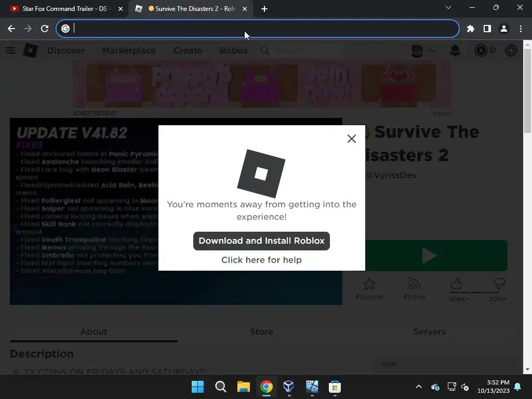The height and width of the screenshot is (399, 532).
Task: Select Survive The Disasters 2 browser tab
Action: click(x=192, y=9)
